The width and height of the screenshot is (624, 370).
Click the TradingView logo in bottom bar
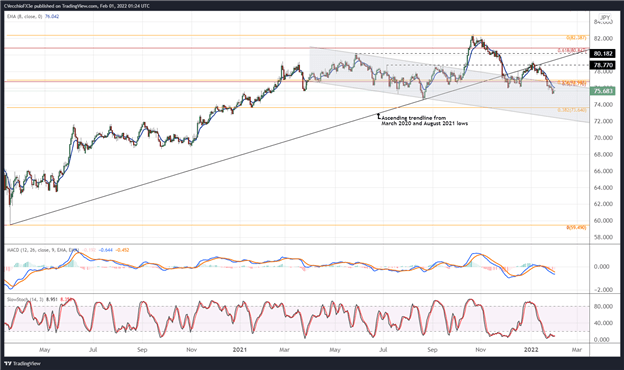[23, 363]
